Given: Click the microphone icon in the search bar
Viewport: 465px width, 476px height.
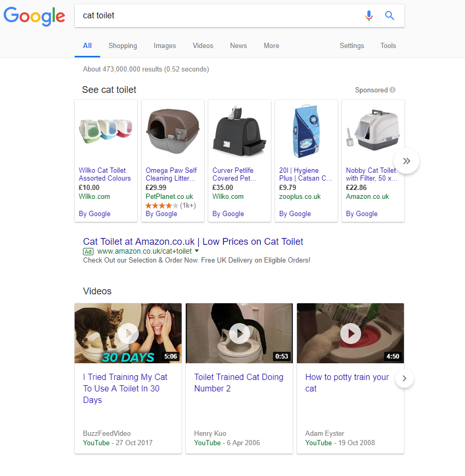Looking at the screenshot, I should click(x=369, y=16).
